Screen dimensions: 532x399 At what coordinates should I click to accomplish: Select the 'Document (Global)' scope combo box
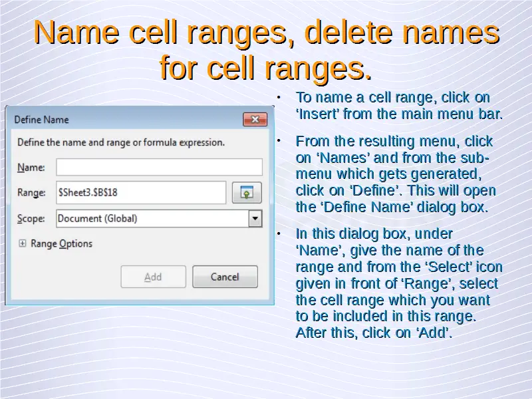[152, 218]
